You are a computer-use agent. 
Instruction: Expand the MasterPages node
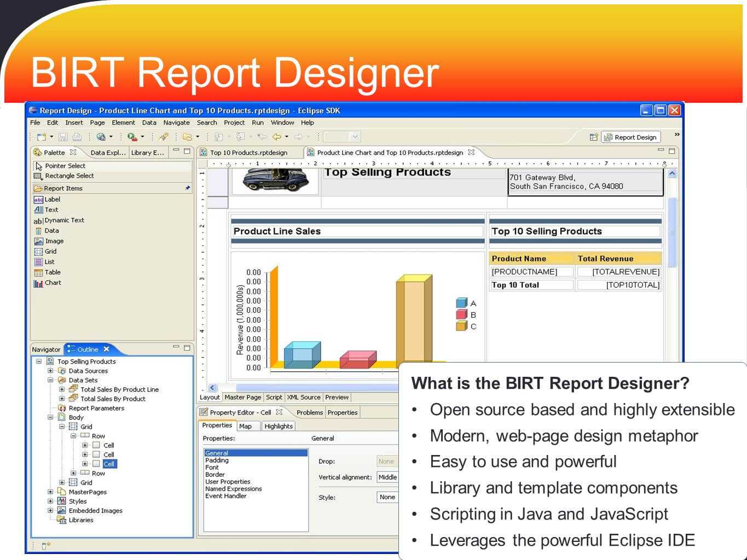(50, 492)
